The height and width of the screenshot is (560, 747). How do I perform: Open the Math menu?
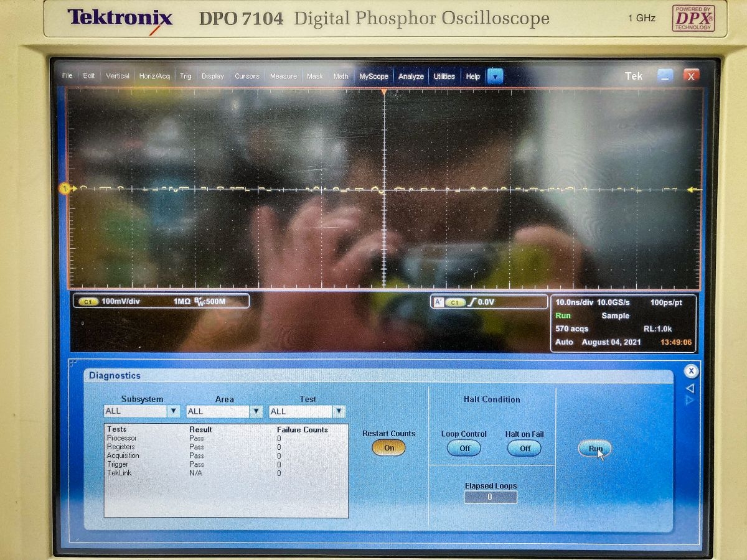[x=341, y=76]
